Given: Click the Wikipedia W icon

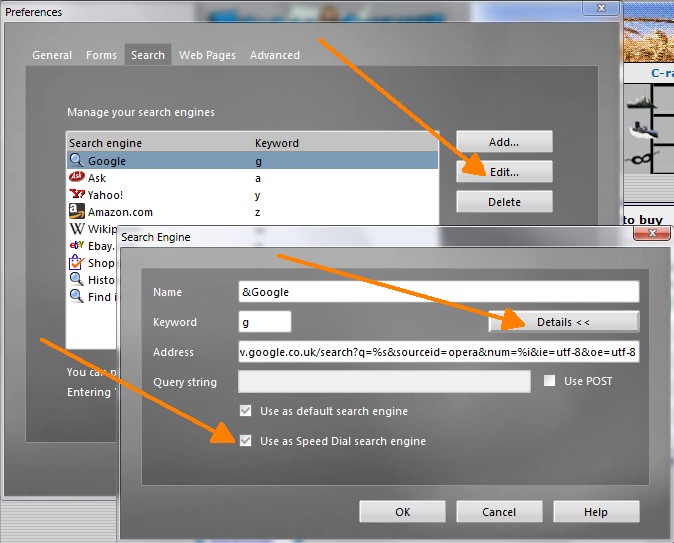Looking at the screenshot, I should coord(77,228).
